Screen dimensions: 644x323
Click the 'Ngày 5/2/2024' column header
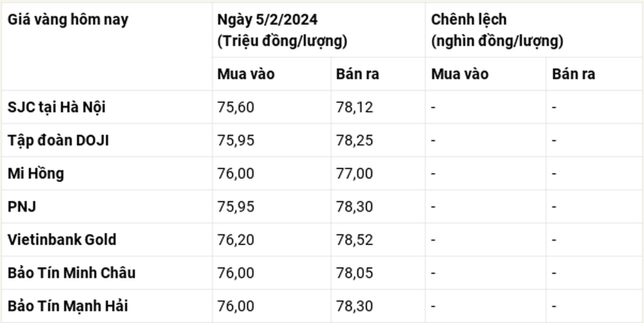267,20
